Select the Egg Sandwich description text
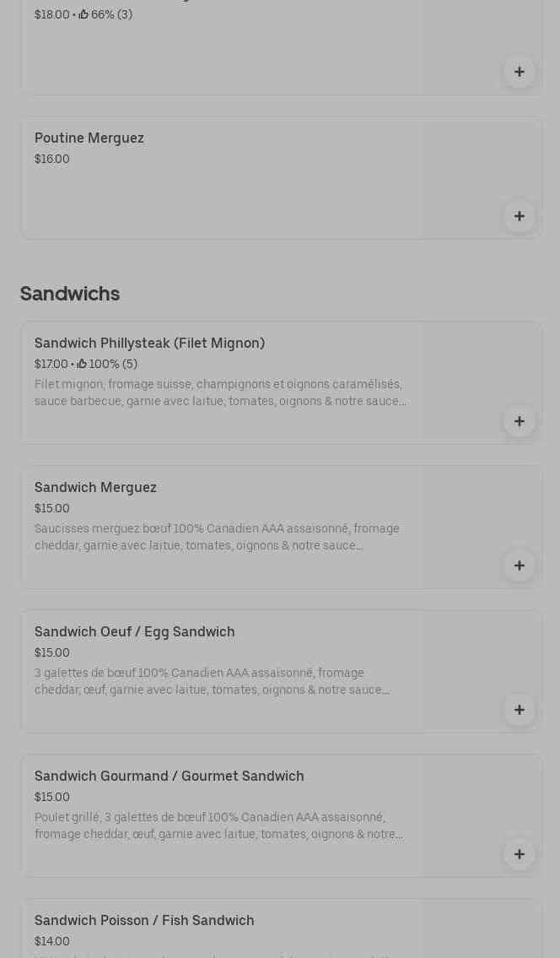The height and width of the screenshot is (958, 560). pyautogui.click(x=212, y=681)
